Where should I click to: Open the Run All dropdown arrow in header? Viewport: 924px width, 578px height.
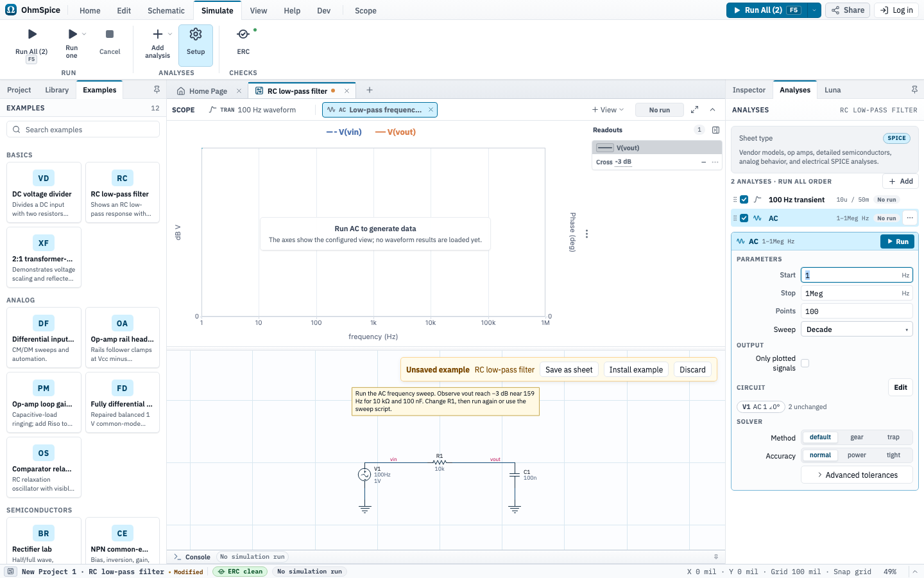[814, 10]
